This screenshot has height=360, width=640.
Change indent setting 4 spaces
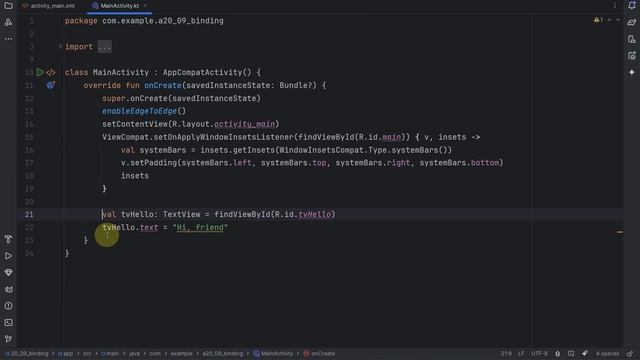pos(607,353)
